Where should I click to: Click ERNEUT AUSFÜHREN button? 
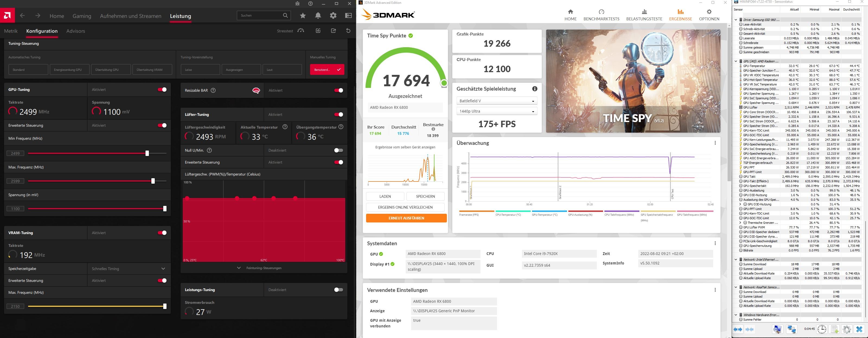[x=406, y=218]
